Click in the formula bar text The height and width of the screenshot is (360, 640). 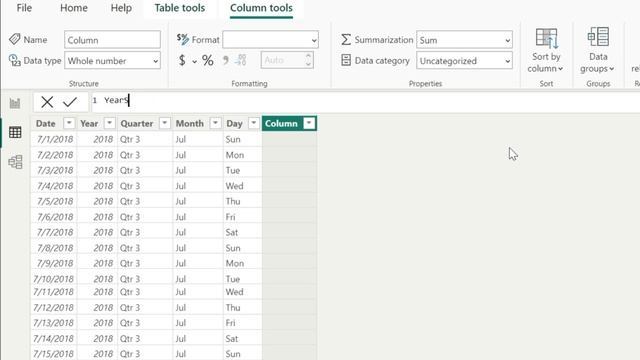(116, 100)
